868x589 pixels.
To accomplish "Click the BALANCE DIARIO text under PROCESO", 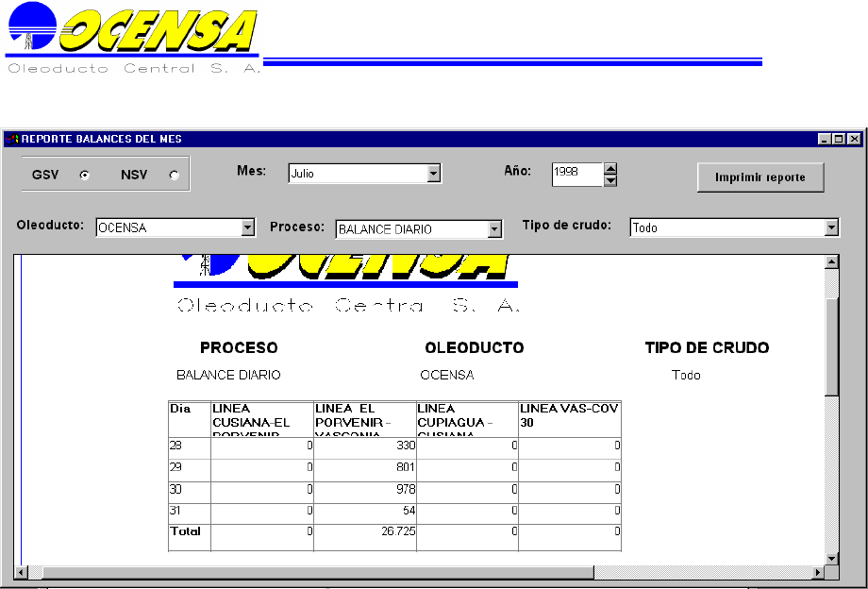I will point(228,376).
